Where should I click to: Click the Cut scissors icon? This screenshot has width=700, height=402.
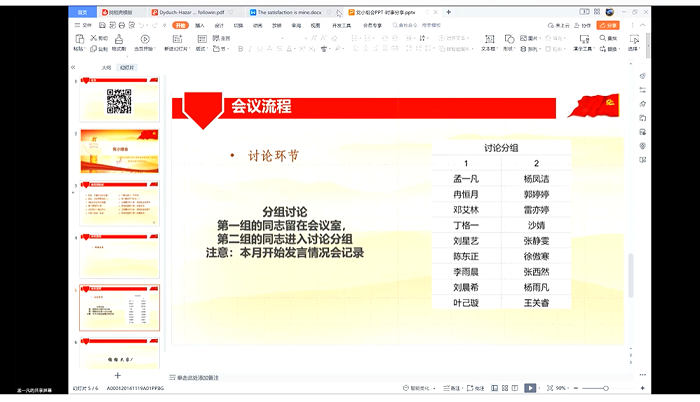tap(94, 38)
